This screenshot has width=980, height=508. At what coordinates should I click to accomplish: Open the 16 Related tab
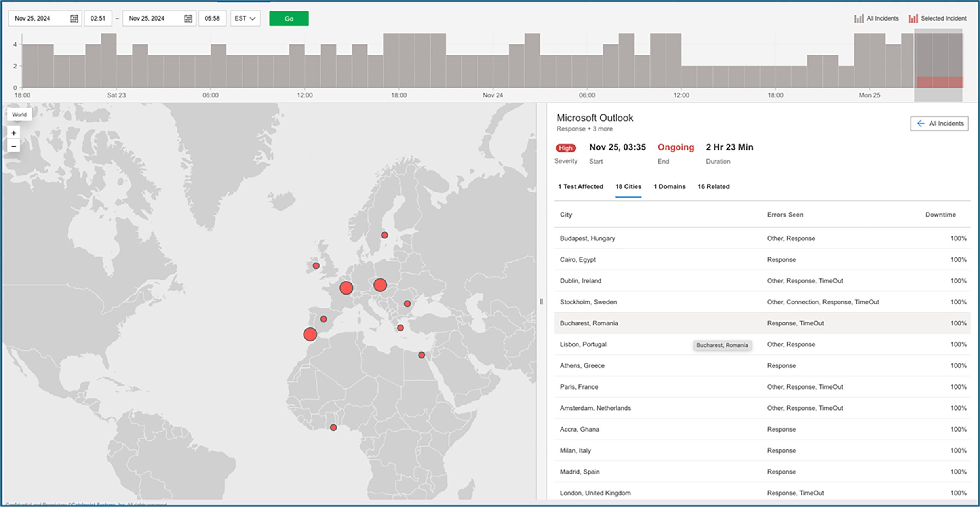point(714,186)
